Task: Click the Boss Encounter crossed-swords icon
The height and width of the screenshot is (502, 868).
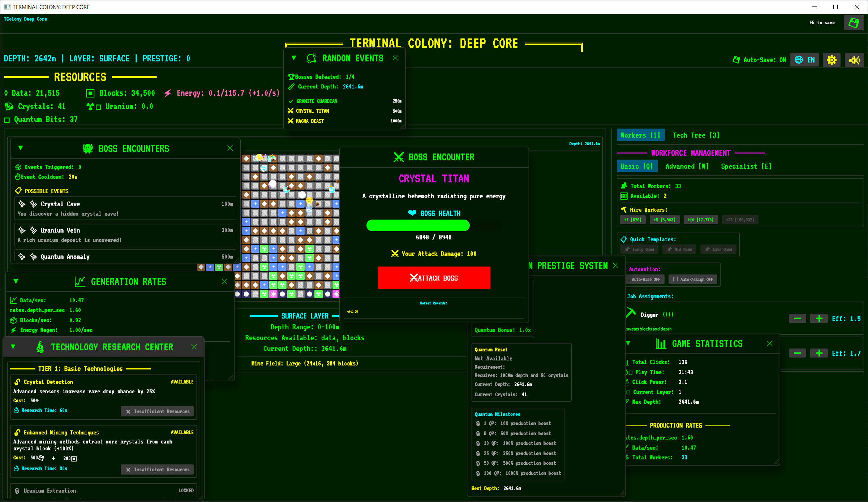Action: point(399,157)
